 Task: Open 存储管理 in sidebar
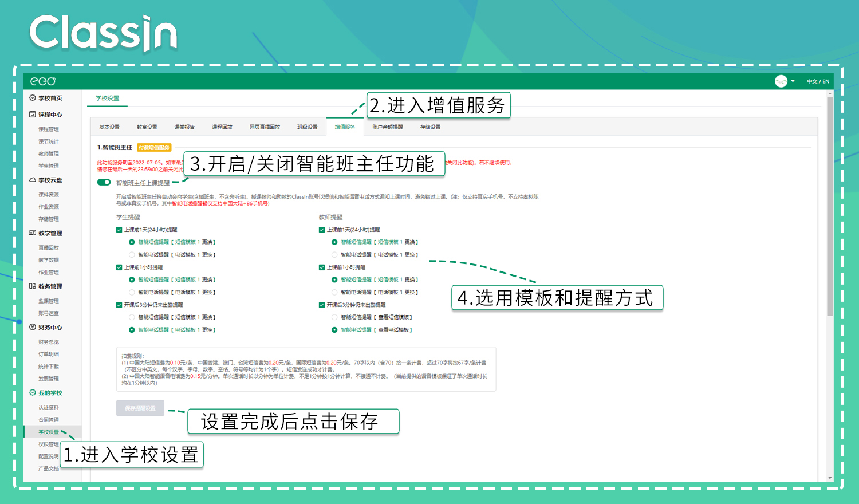[49, 219]
